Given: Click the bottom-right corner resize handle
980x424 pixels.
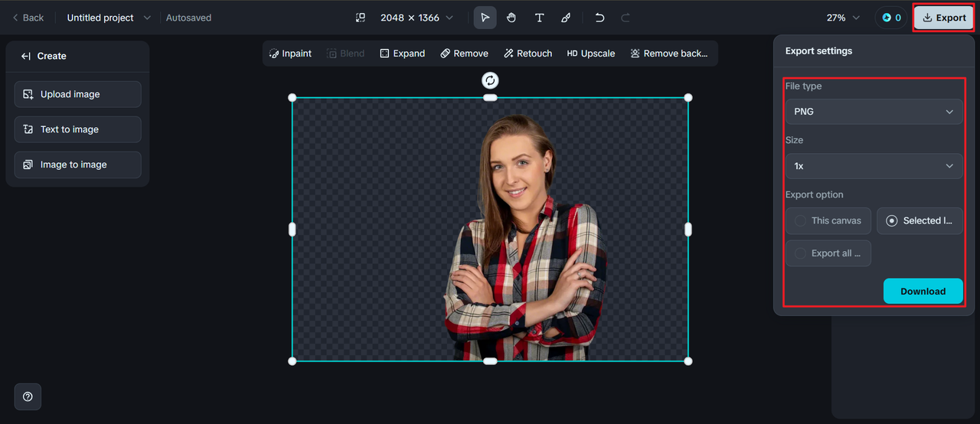Looking at the screenshot, I should pos(688,360).
